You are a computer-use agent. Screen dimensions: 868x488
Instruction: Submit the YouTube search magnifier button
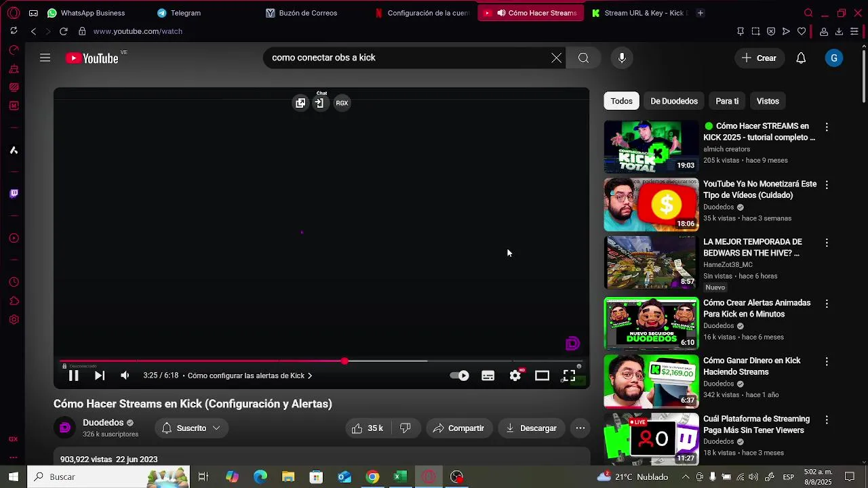pyautogui.click(x=583, y=58)
